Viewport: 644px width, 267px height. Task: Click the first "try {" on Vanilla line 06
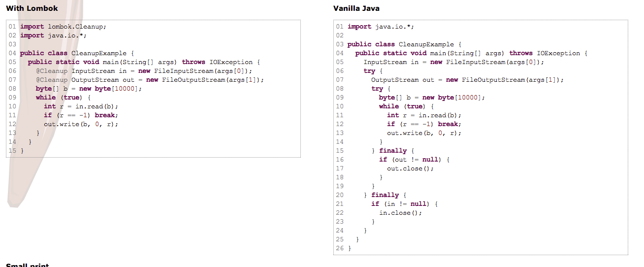coord(369,71)
